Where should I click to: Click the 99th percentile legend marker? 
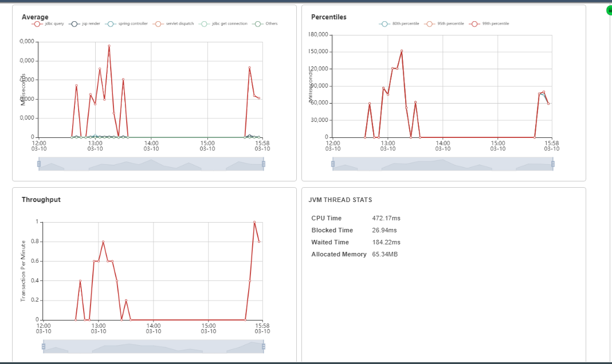(474, 23)
